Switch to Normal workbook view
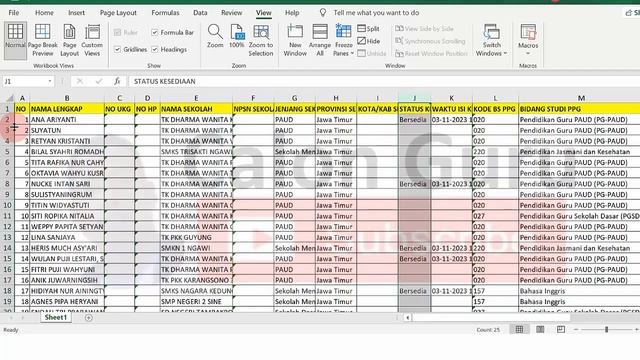 click(15, 40)
